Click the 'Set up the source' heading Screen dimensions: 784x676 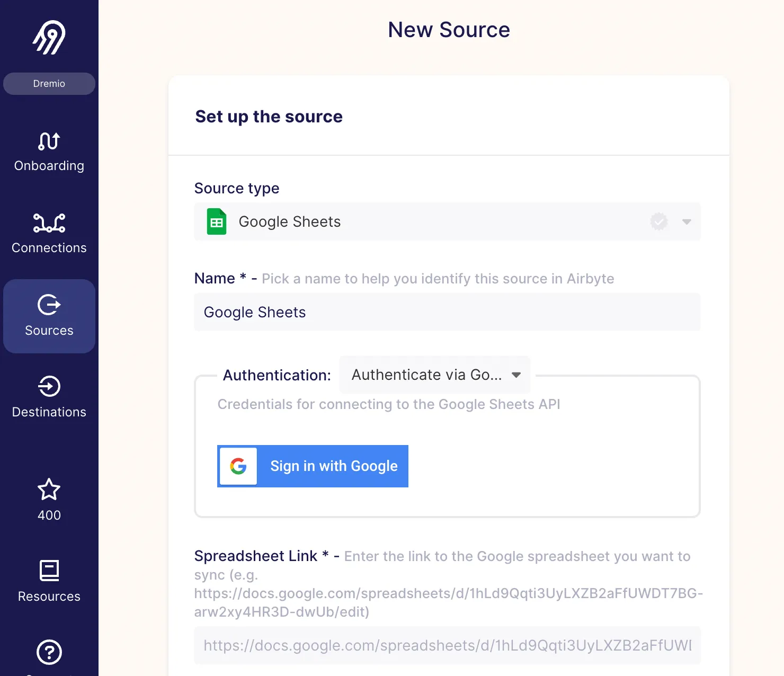coord(269,117)
